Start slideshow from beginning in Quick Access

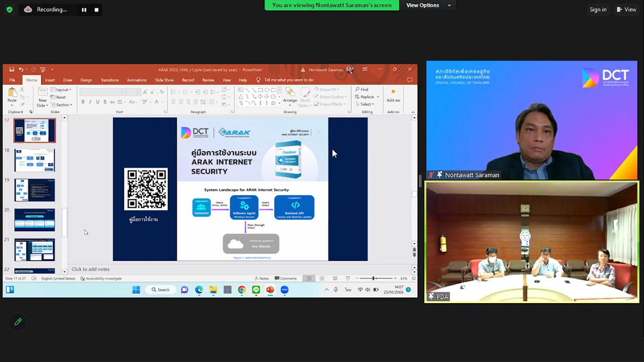pyautogui.click(x=43, y=70)
